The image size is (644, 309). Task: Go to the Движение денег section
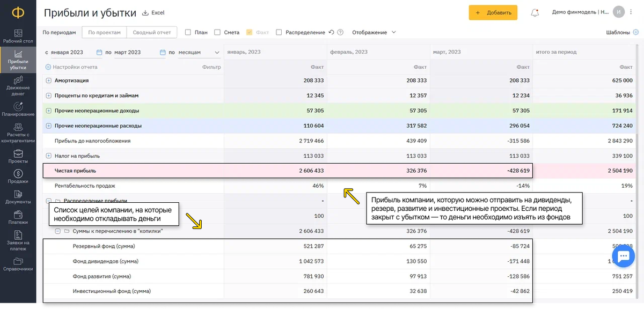18,86
